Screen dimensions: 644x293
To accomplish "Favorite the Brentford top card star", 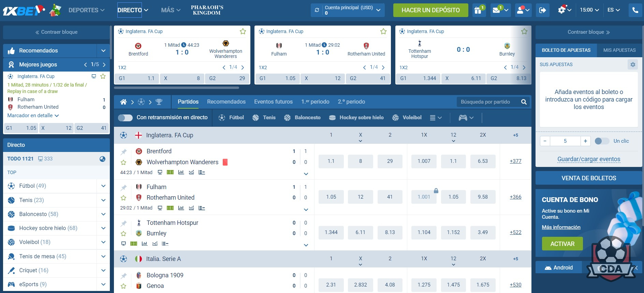I will tap(243, 31).
